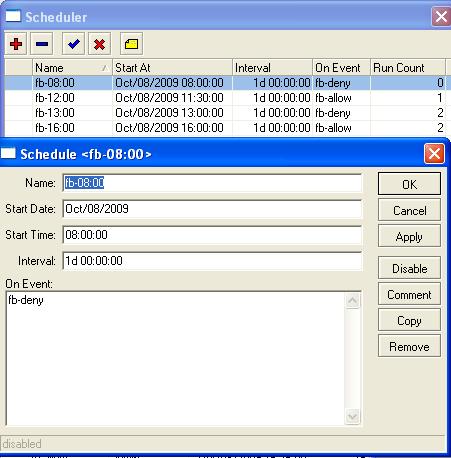
Task: Click the red plus Add schedule icon
Action: [16, 44]
